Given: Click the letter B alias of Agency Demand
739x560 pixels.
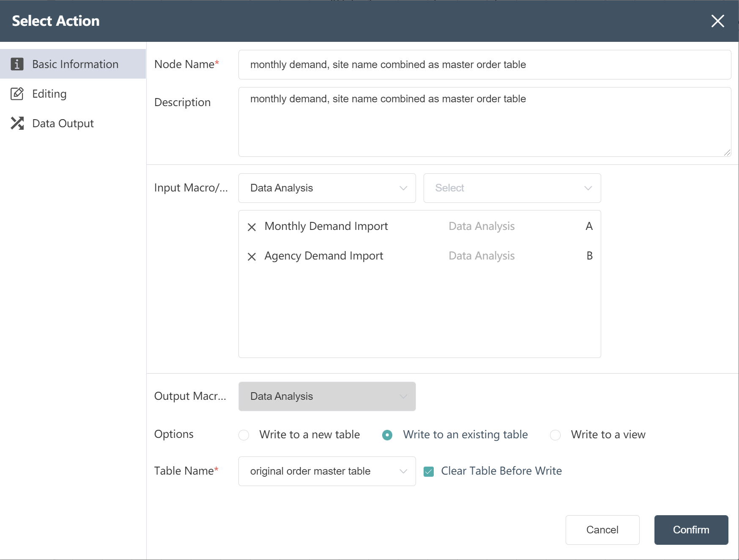Looking at the screenshot, I should click(589, 256).
